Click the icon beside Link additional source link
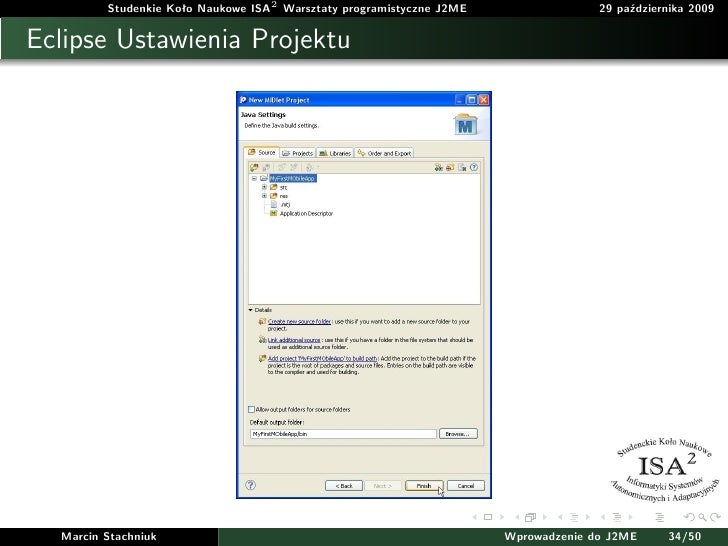This screenshot has width=728, height=546. 262,340
